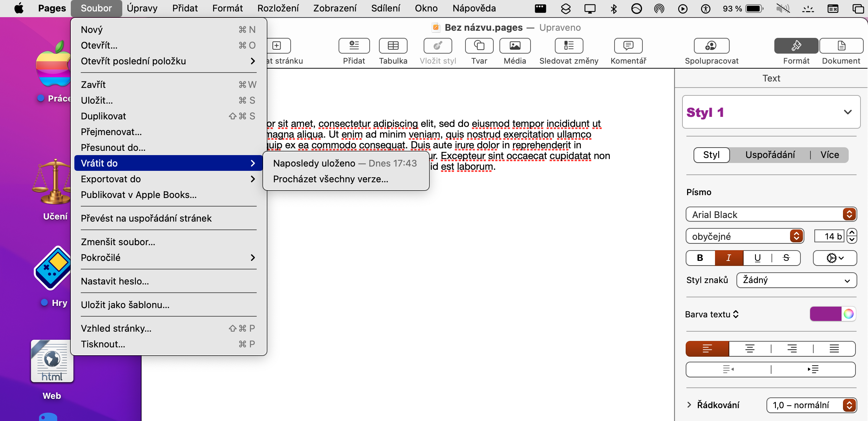868x421 pixels.
Task: Click the 14 b font size field
Action: 829,236
